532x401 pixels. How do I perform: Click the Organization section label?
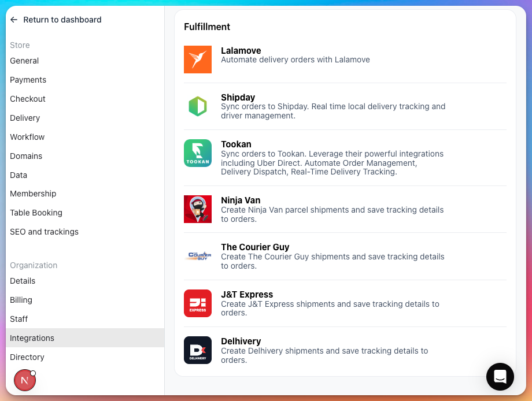[x=34, y=265]
